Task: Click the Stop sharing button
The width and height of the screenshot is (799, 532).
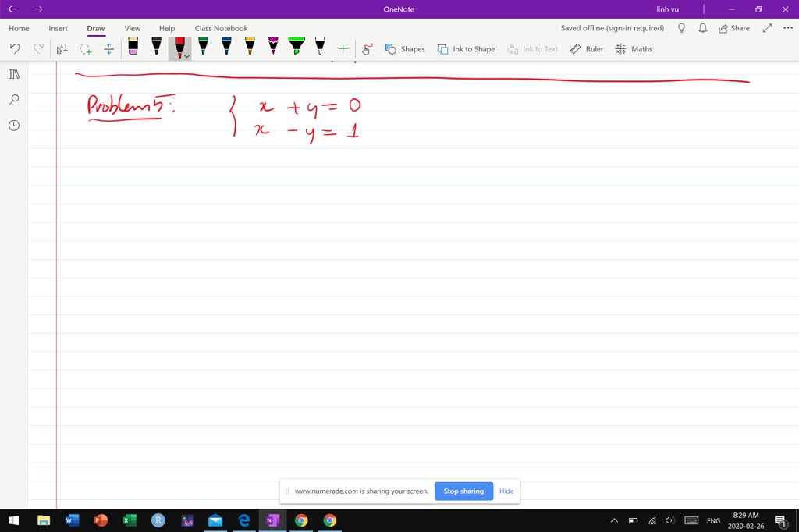Action: point(463,491)
